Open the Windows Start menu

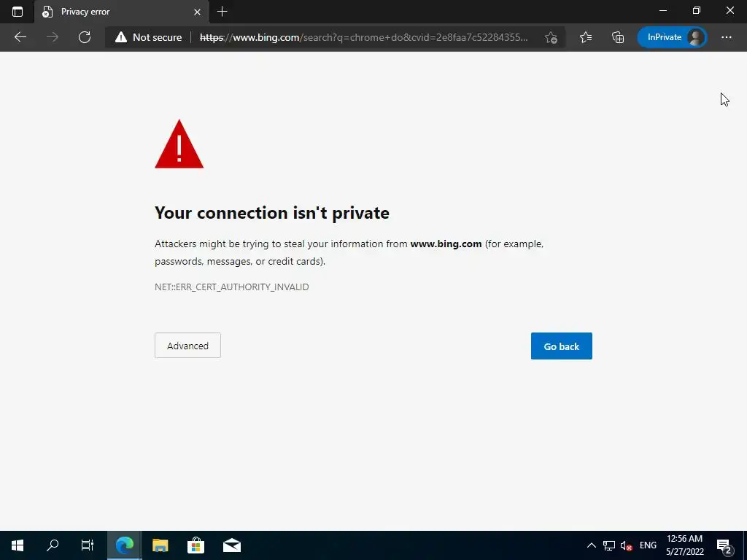pos(18,545)
